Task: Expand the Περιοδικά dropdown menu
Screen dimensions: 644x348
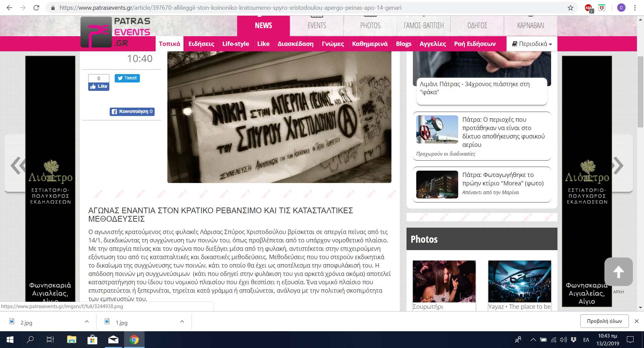Action: coord(532,44)
